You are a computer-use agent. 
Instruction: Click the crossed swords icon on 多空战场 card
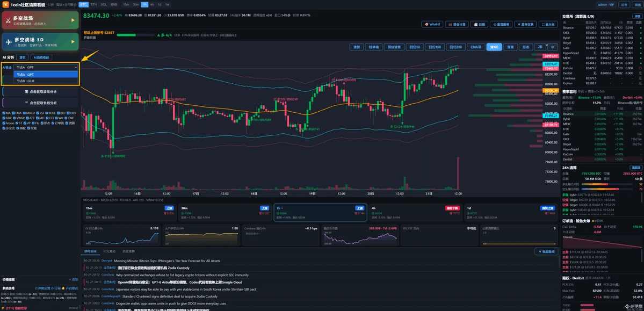8,20
